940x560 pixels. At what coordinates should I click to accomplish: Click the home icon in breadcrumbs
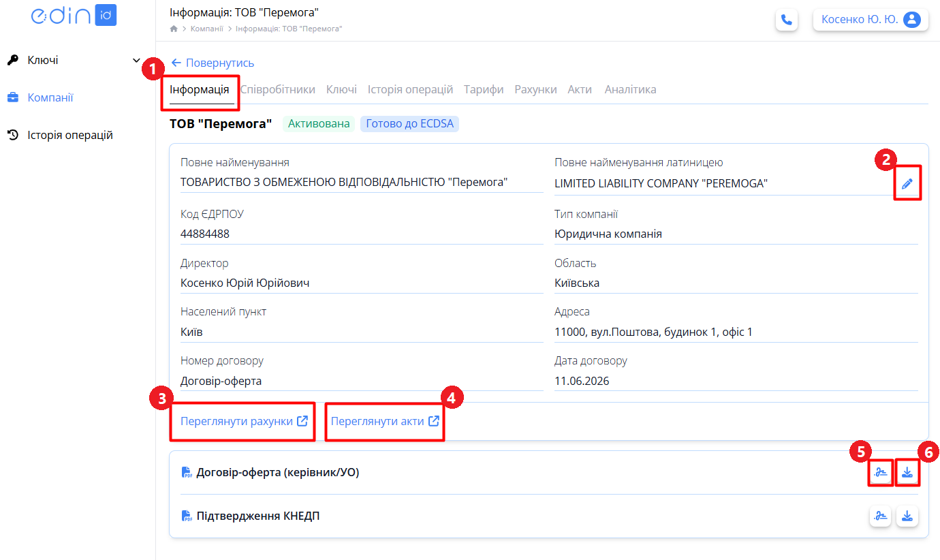point(174,29)
